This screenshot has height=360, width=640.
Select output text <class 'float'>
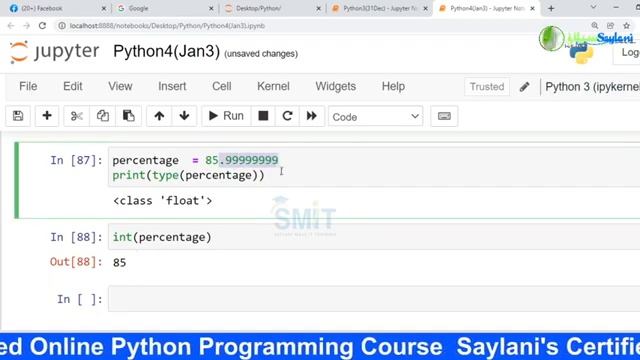[162, 201]
